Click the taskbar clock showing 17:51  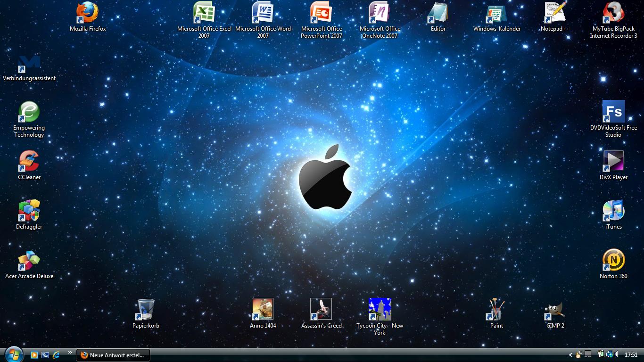(x=631, y=355)
